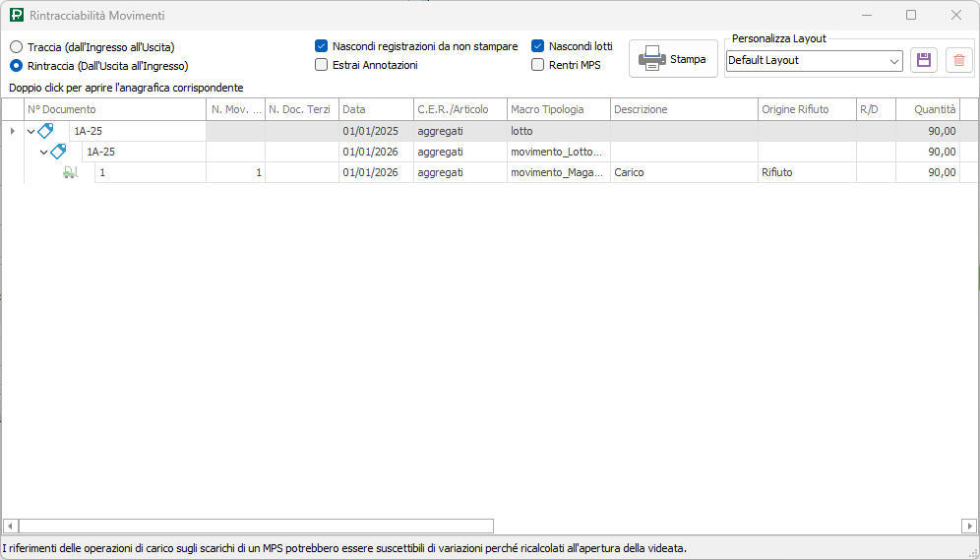Click the row indicator arrow at the first row
Viewport: 980px width, 560px height.
pos(12,131)
